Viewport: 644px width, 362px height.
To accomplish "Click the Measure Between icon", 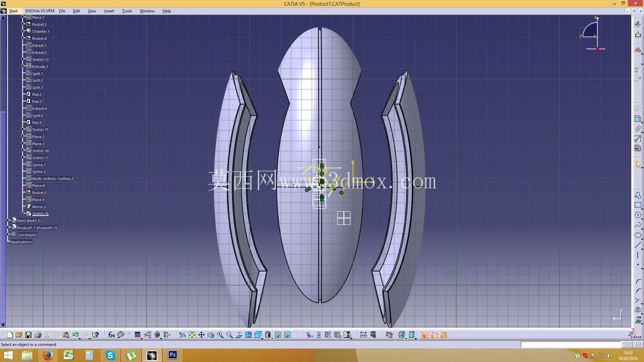I will pyautogui.click(x=363, y=335).
